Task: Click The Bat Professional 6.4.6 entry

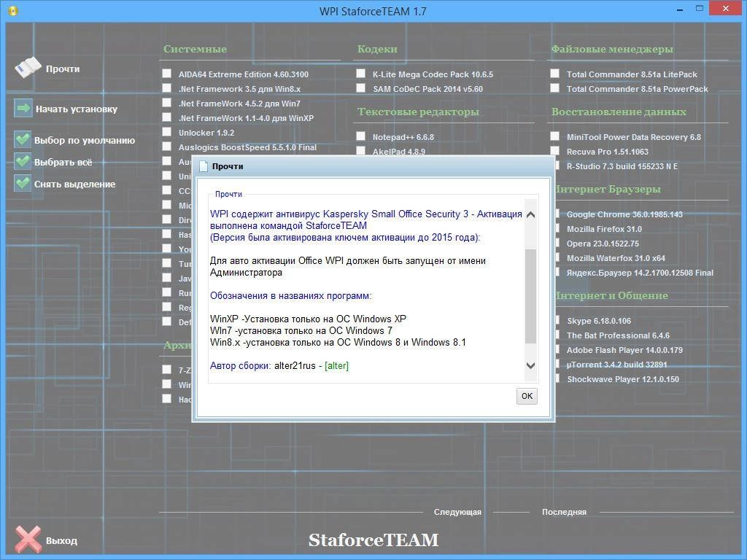Action: click(618, 335)
